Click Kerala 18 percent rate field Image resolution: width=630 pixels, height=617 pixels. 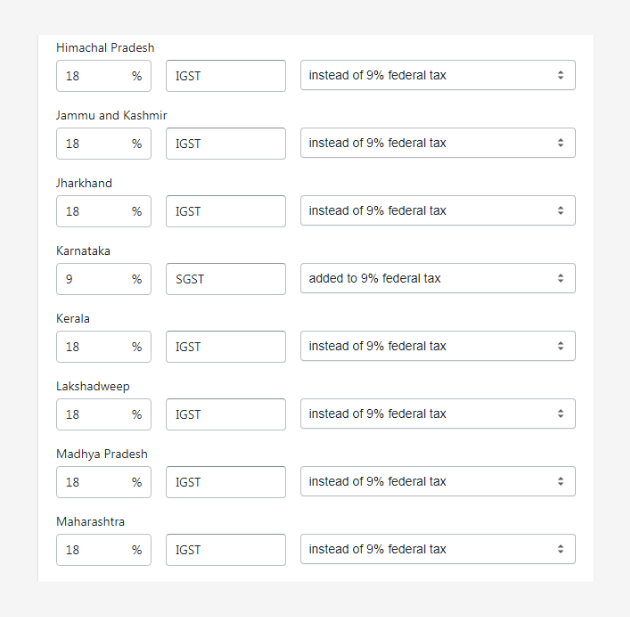tap(104, 347)
